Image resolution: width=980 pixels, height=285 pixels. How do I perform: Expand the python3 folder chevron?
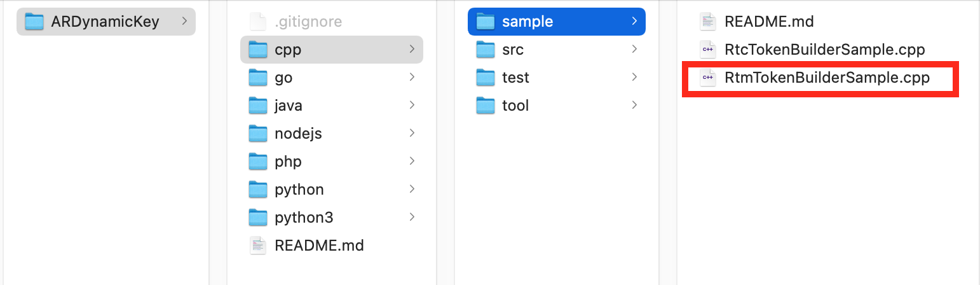point(412,217)
